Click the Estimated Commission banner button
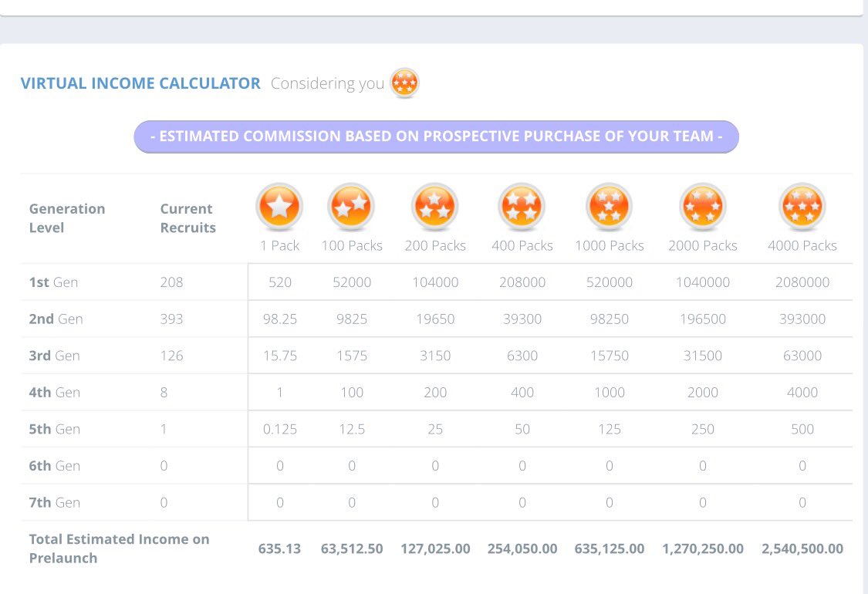868x594 pixels. [436, 137]
